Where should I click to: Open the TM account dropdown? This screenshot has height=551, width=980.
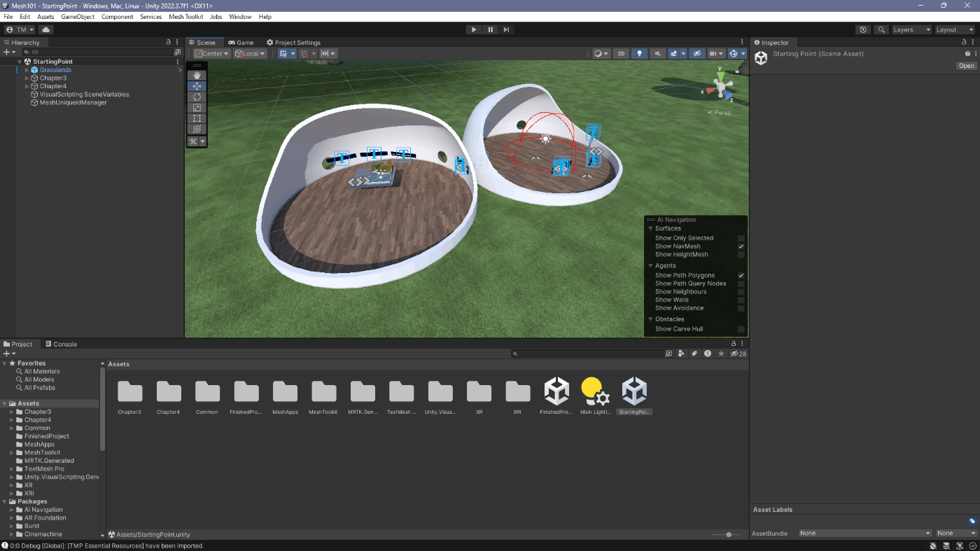pos(20,29)
